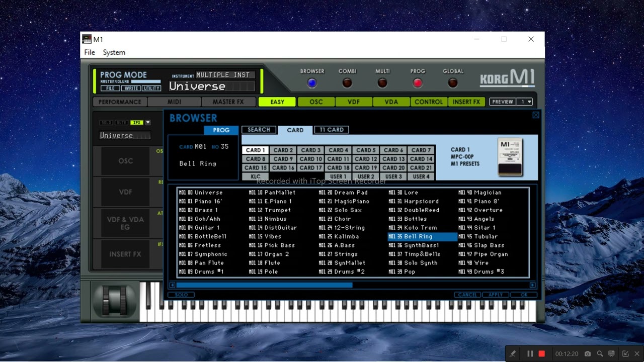The image size is (644, 362).
Task: Toggle the SOLO button under the program list
Action: point(181,295)
